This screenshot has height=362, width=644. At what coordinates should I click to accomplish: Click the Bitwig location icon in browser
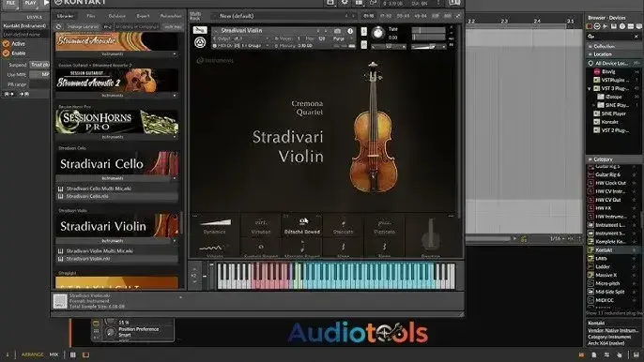pos(597,72)
